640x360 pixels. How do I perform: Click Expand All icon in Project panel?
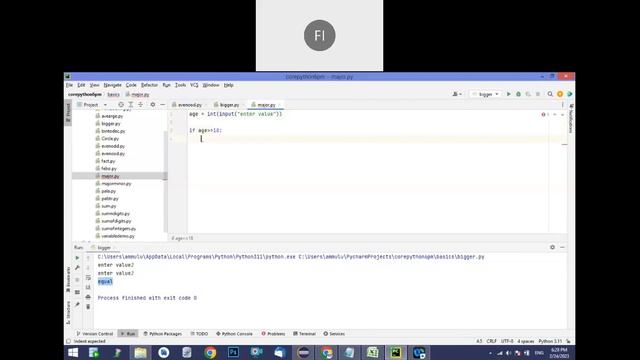(131, 105)
